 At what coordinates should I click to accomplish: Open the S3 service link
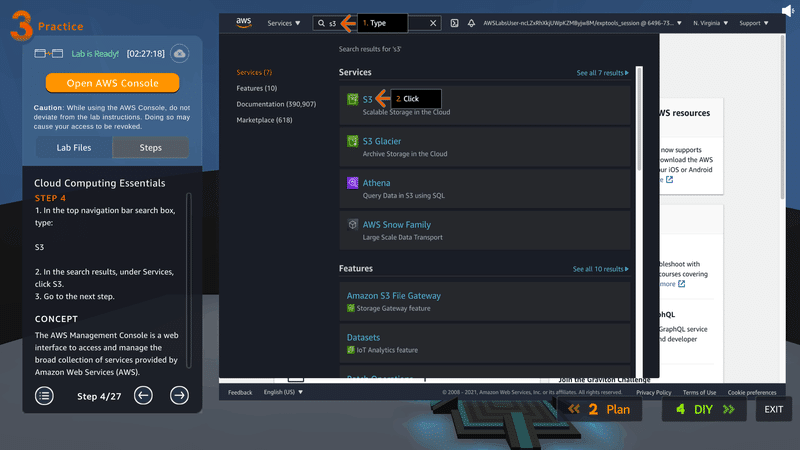[367, 99]
